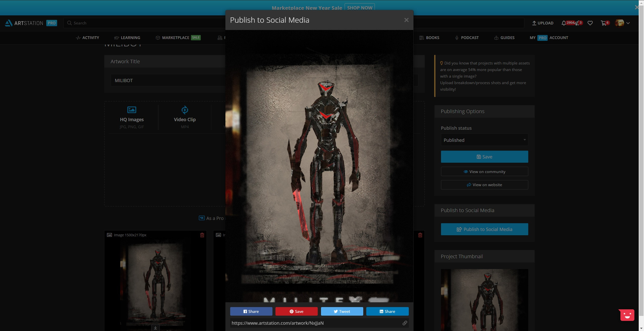The image size is (644, 331).
Task: Choose Video Clip upload option
Action: coord(185,117)
